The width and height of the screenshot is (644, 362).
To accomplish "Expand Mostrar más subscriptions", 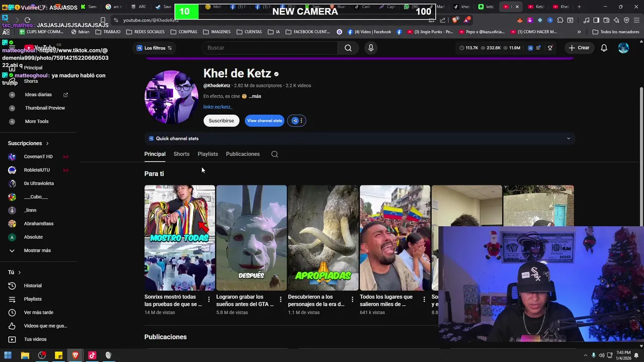I will coord(38,250).
